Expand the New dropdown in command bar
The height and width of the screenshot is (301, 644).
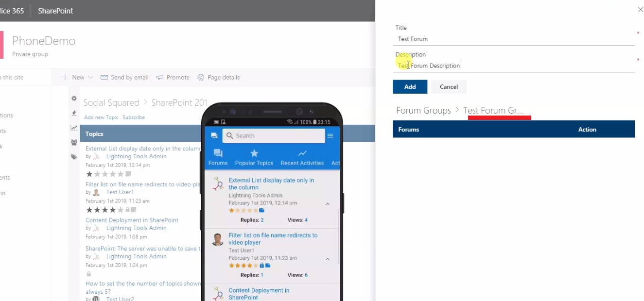click(77, 77)
